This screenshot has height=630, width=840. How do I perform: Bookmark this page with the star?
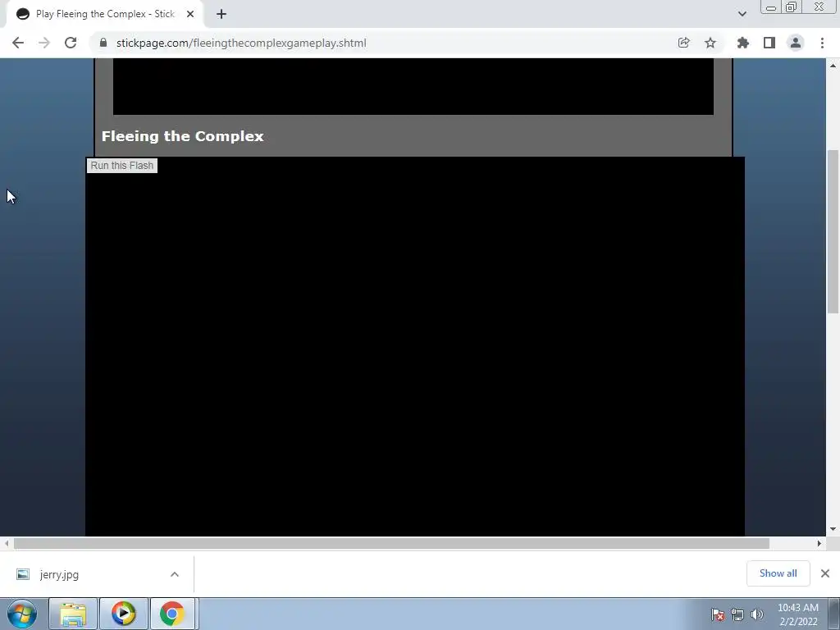point(710,43)
